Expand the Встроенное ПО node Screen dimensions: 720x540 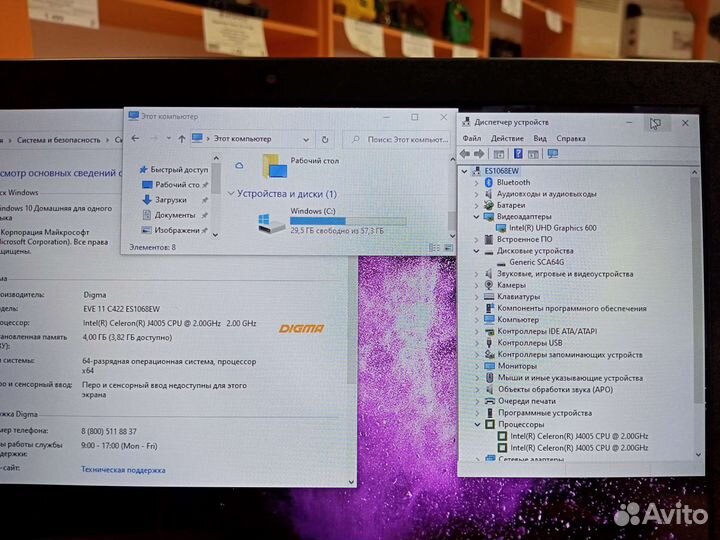[x=477, y=240]
